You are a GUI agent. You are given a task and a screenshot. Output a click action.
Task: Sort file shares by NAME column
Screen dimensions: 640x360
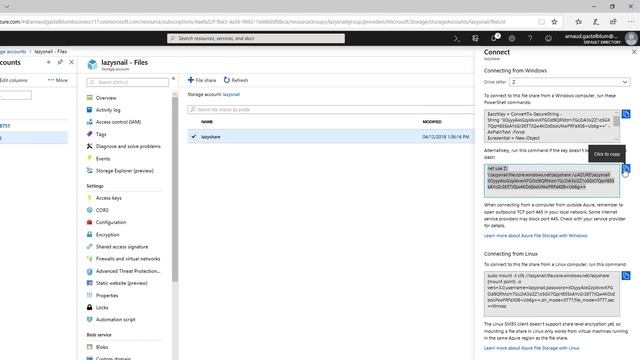207,122
